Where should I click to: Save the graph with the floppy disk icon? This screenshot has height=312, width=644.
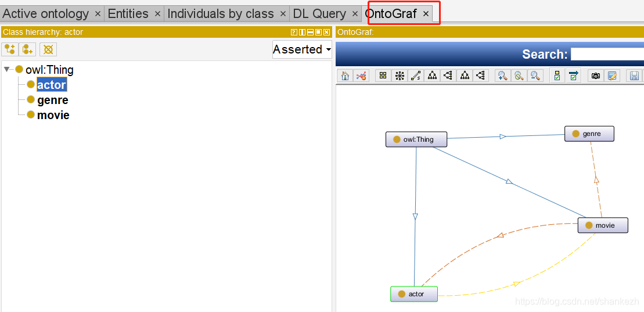pyautogui.click(x=634, y=76)
